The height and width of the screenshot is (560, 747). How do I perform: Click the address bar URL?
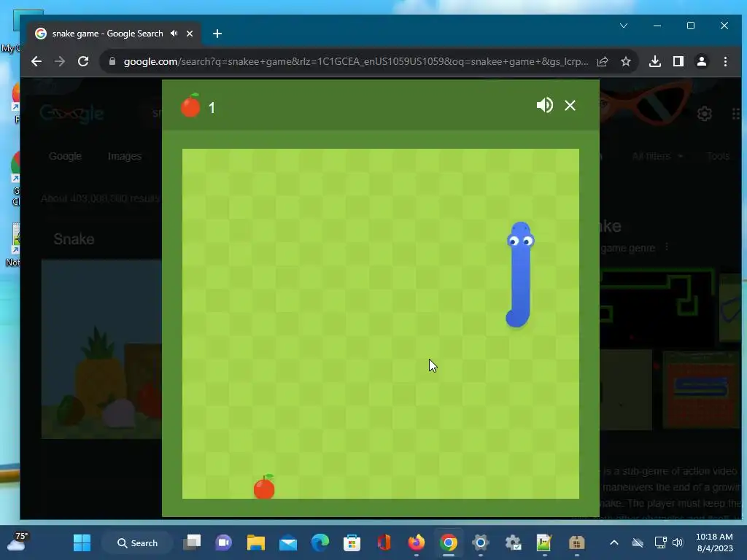coord(355,61)
